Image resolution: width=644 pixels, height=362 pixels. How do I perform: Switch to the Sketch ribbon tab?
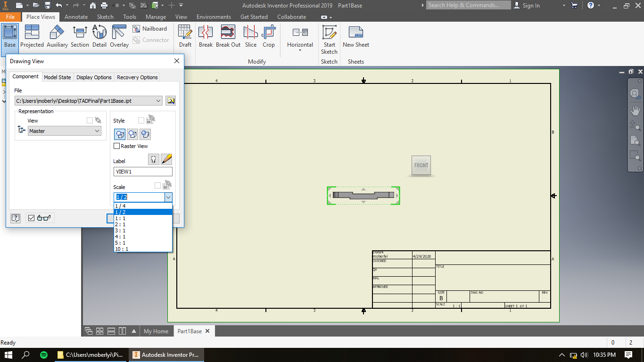[105, 16]
